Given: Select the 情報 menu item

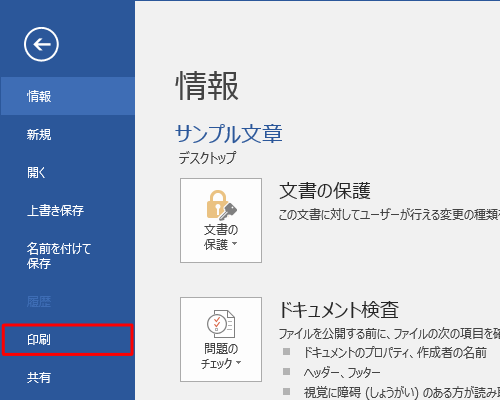Looking at the screenshot, I should 67,96.
